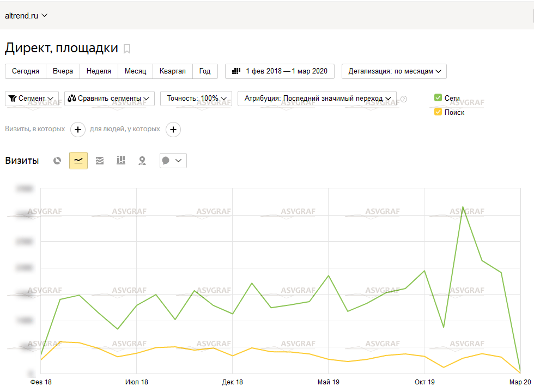Click the attribution help question icon

[404, 99]
